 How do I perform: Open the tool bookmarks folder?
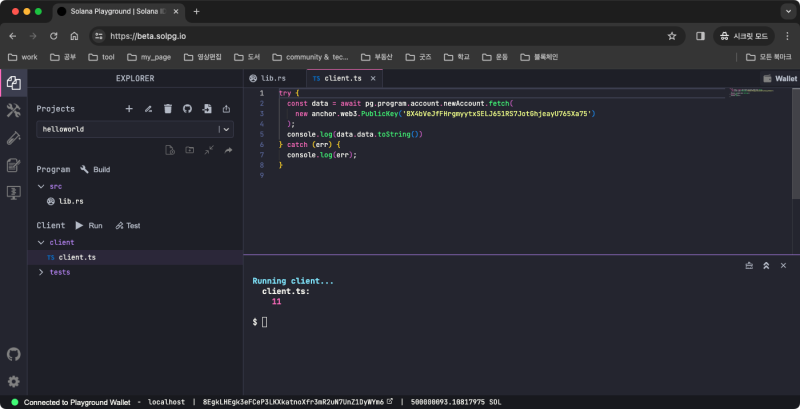[x=102, y=57]
